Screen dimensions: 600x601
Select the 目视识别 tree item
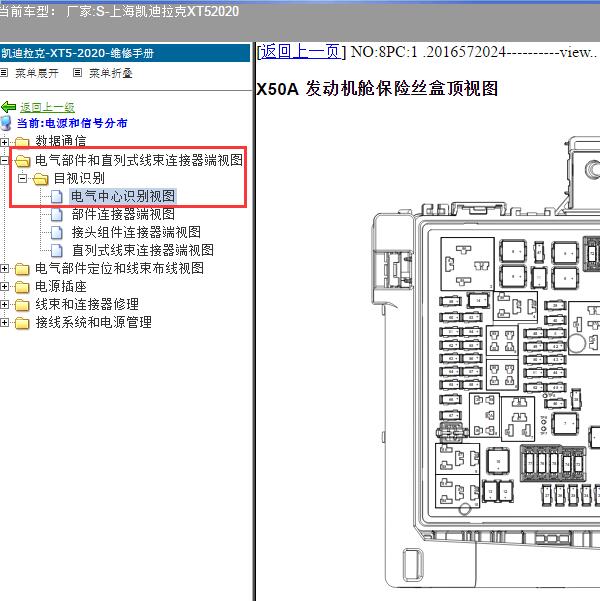tap(79, 178)
